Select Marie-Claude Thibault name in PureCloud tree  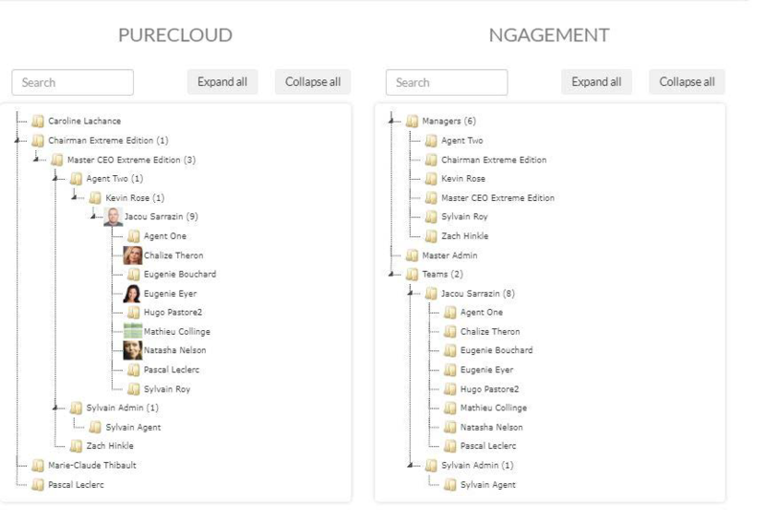click(x=92, y=465)
